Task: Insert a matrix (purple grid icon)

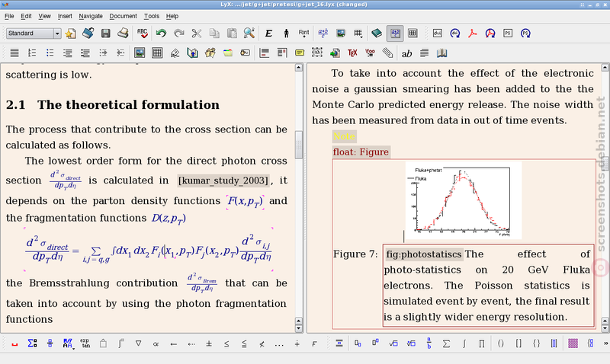Action: (573, 343)
